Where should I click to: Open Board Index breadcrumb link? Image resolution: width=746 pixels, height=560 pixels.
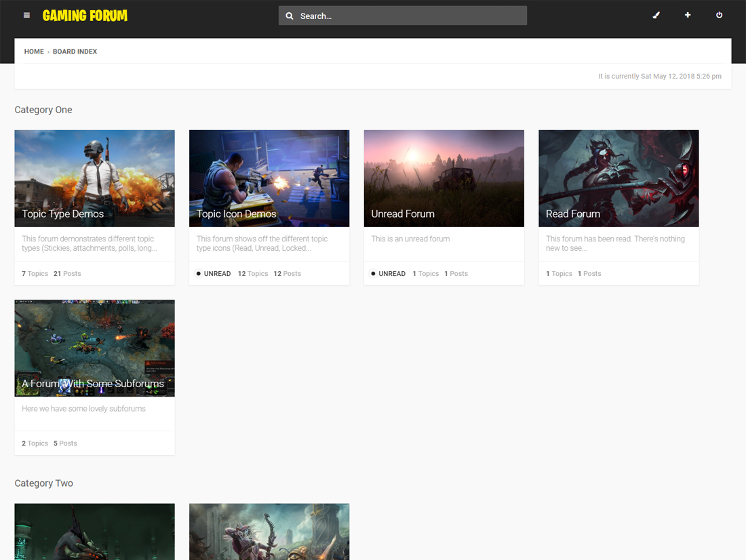pyautogui.click(x=75, y=52)
